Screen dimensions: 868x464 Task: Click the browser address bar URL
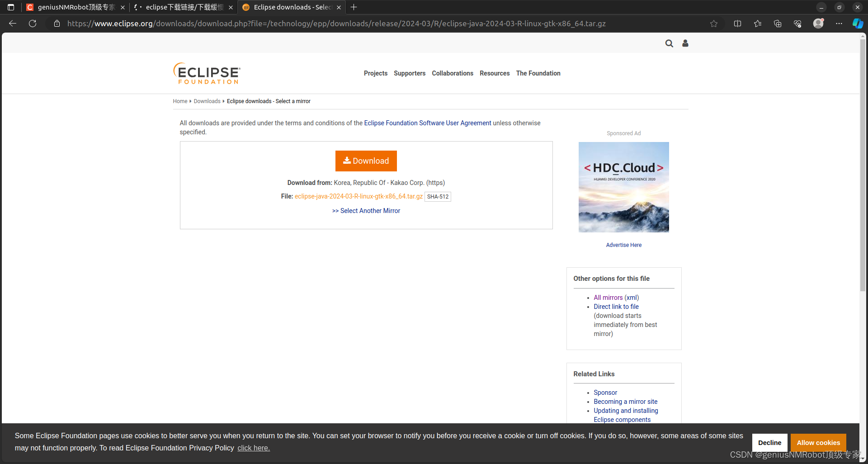pos(336,24)
